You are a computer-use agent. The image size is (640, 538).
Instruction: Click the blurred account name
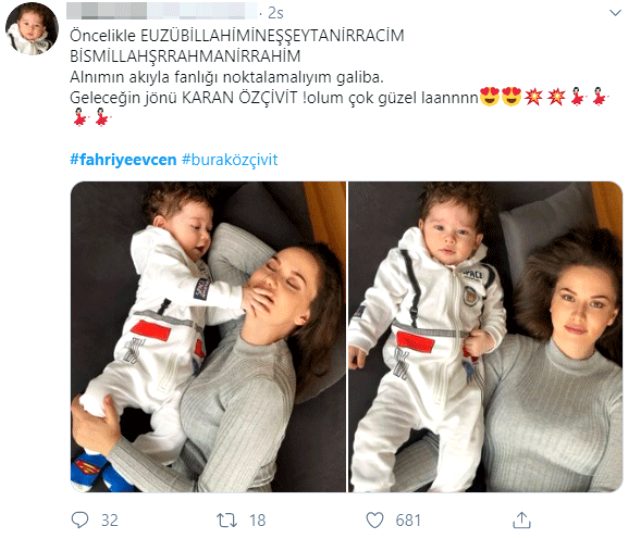click(x=162, y=11)
